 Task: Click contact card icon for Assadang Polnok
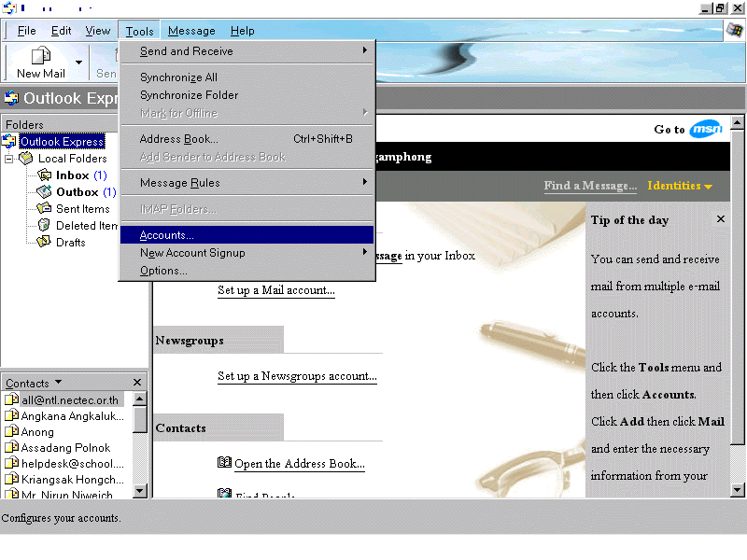(11, 447)
